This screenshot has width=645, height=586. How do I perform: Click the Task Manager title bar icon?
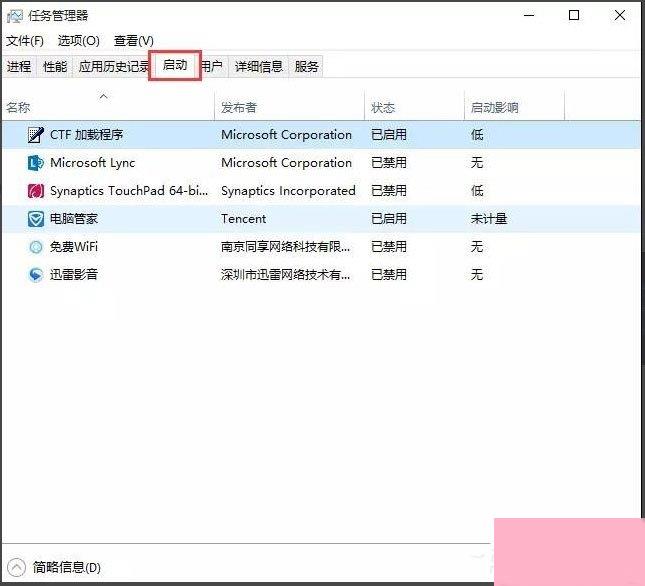coord(15,16)
